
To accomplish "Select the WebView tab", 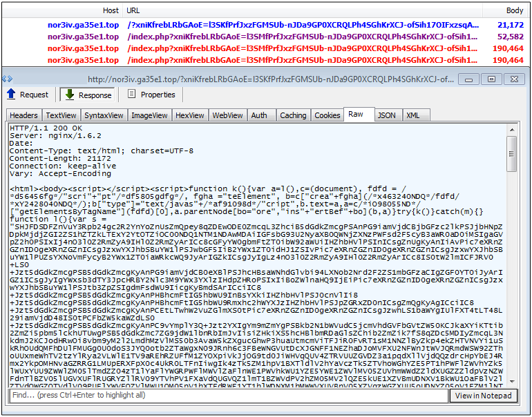I will coord(228,115).
